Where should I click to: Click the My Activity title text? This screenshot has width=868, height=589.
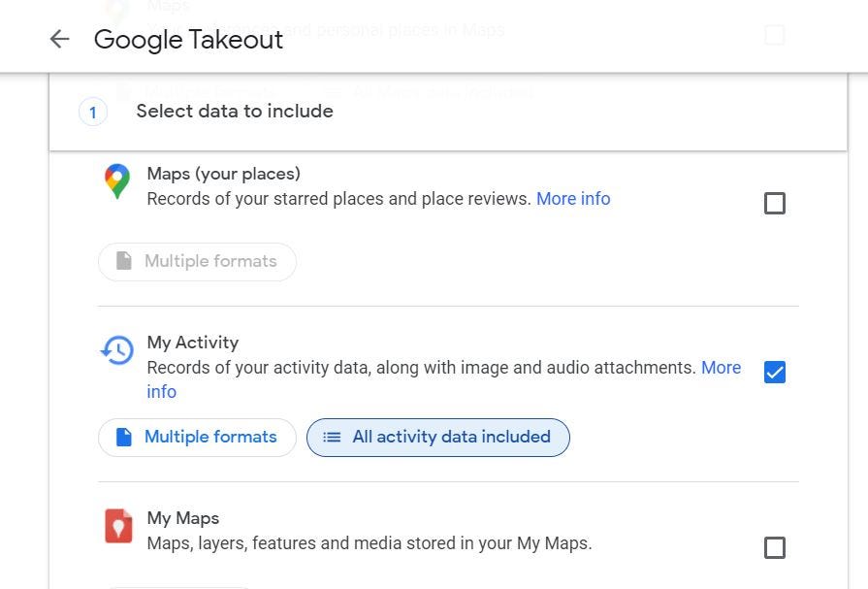(x=193, y=343)
